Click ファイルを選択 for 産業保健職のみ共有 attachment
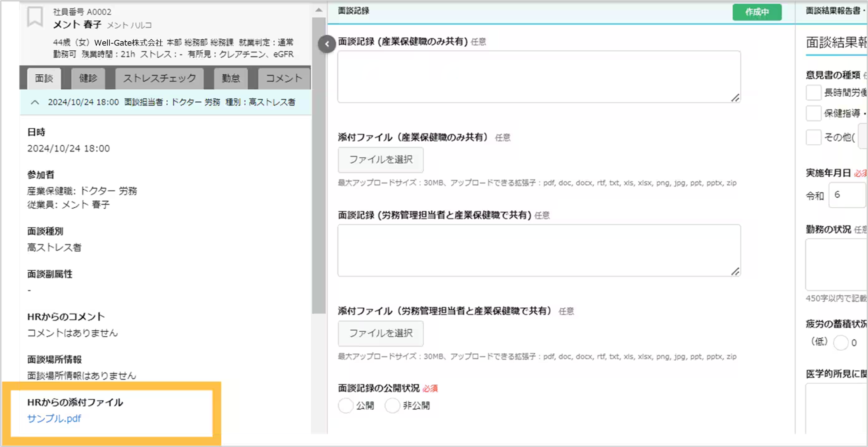This screenshot has height=447, width=868. [x=381, y=160]
